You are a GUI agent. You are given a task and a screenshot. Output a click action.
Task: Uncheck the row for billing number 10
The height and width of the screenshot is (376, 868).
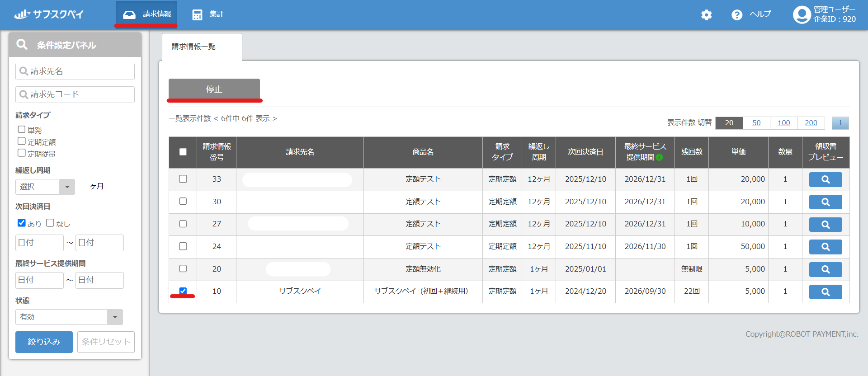(183, 291)
